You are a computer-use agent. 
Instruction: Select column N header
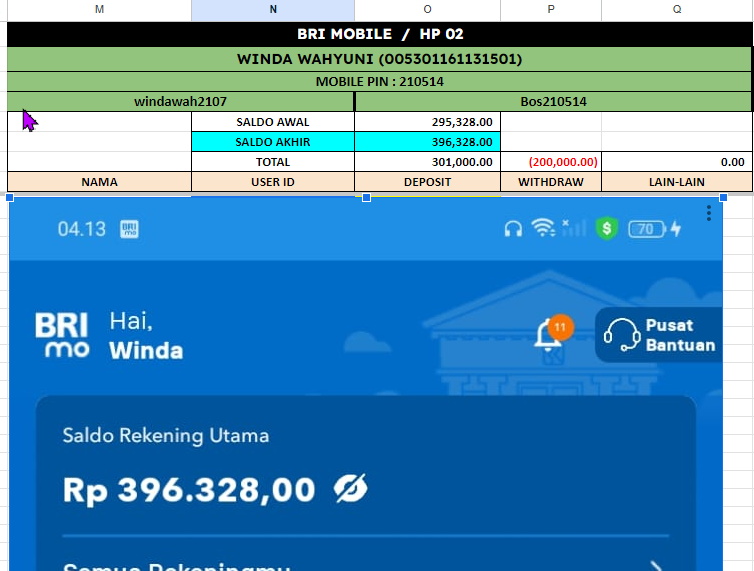273,10
